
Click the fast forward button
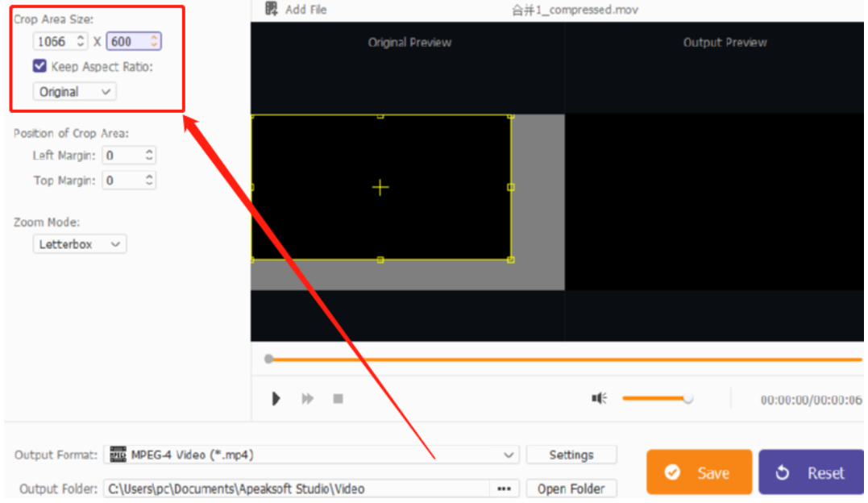click(307, 398)
